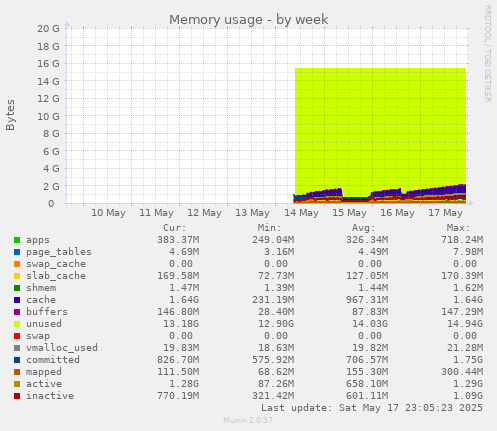497x431 pixels.
Task: Click unused max value 14.94G
Action: [465, 324]
